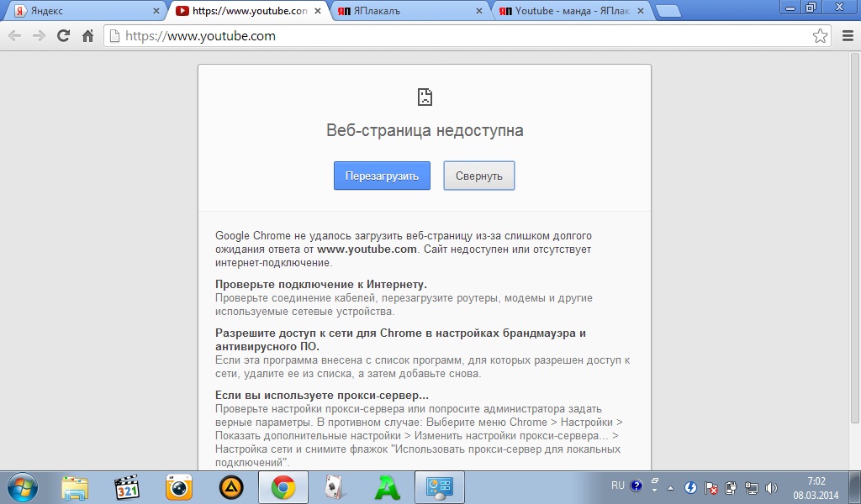Open the green letter A application
The height and width of the screenshot is (504, 861).
tap(387, 487)
